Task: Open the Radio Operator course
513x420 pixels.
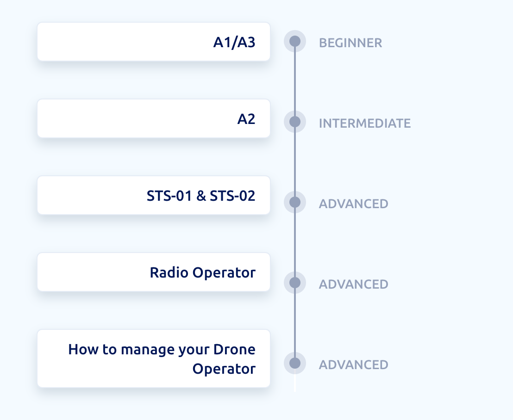Action: (x=154, y=272)
